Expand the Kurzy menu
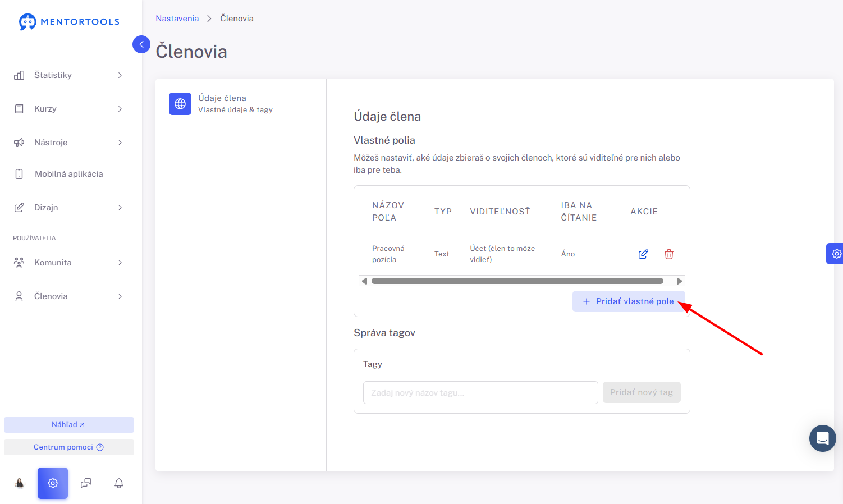 (x=68, y=109)
